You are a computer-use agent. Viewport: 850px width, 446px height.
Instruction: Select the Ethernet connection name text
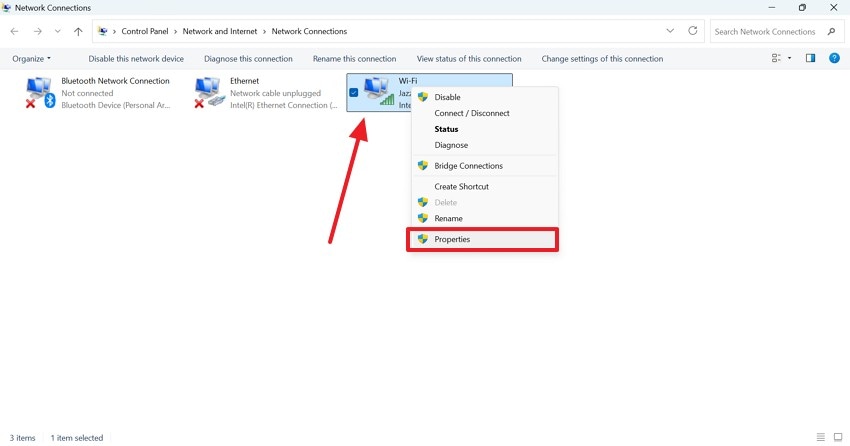pyautogui.click(x=244, y=81)
